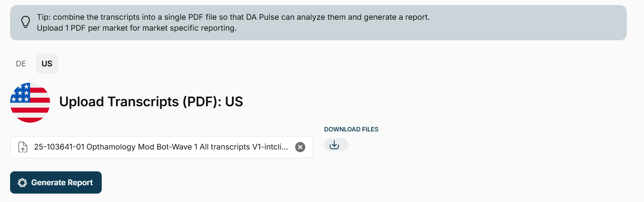Click the US flag image
The height and width of the screenshot is (202, 644).
30,102
